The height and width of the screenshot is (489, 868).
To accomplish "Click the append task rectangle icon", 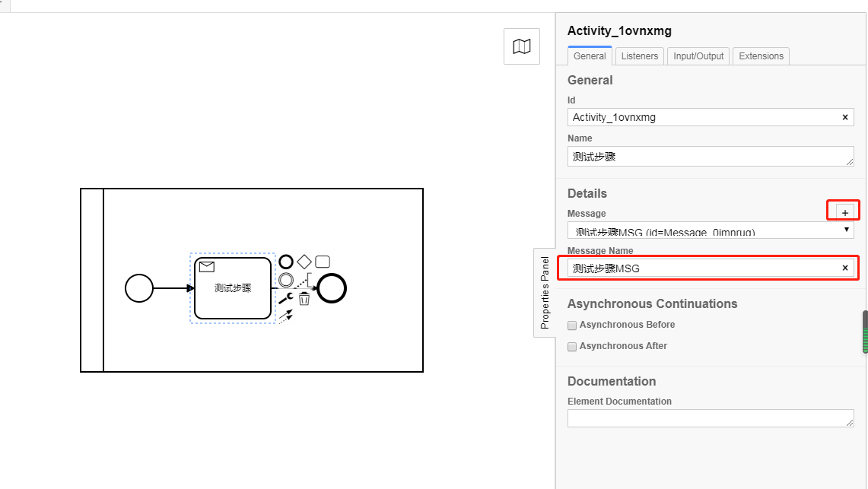I will coord(323,262).
